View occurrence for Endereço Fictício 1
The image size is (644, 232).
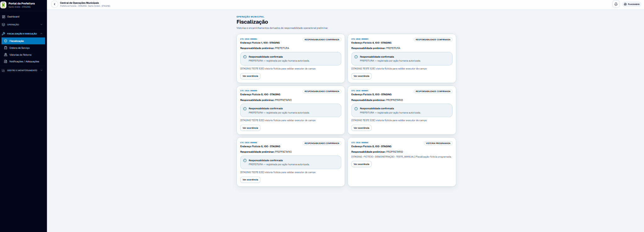[x=250, y=76]
